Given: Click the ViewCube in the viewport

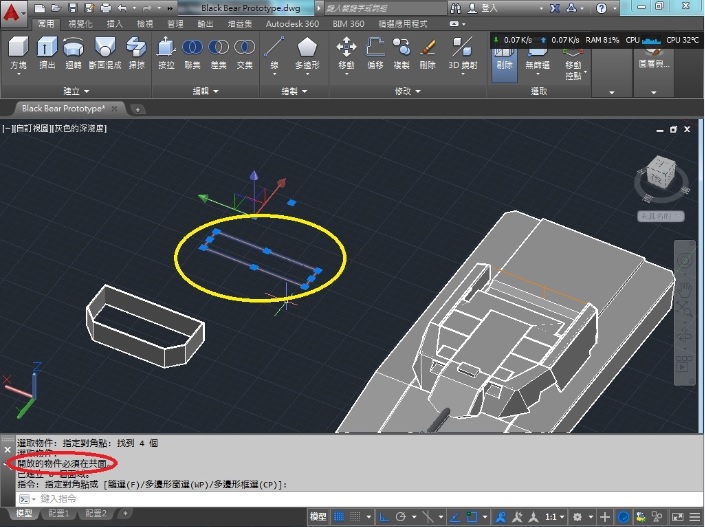Looking at the screenshot, I should [661, 174].
